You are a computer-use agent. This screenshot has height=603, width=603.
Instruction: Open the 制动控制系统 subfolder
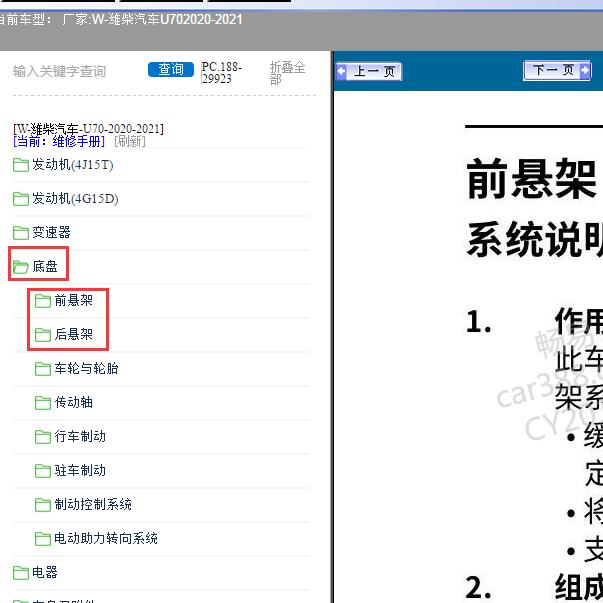(x=93, y=504)
